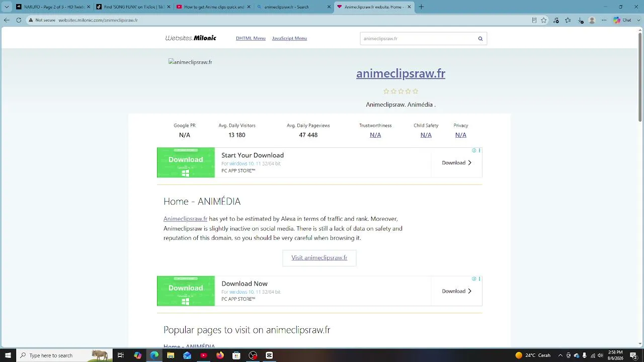Click the search magnifier icon in site search

point(480,39)
